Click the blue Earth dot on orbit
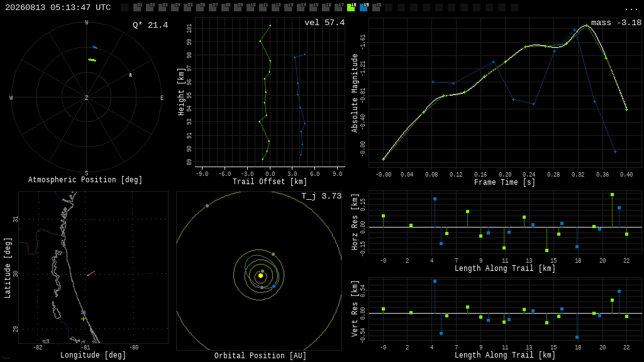 point(274,287)
